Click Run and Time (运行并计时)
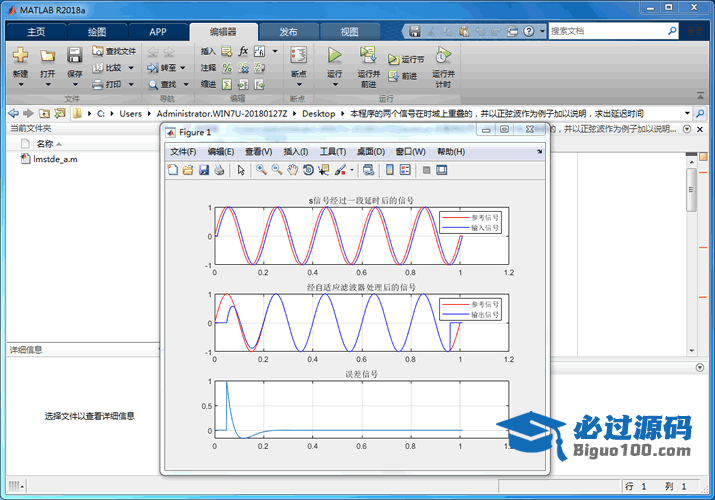715x500 pixels. (443, 67)
